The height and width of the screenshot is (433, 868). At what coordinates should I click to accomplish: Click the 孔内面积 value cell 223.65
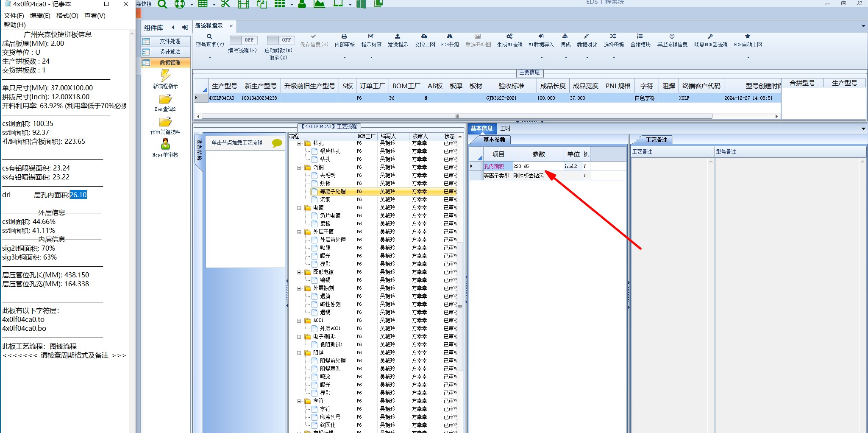point(537,166)
